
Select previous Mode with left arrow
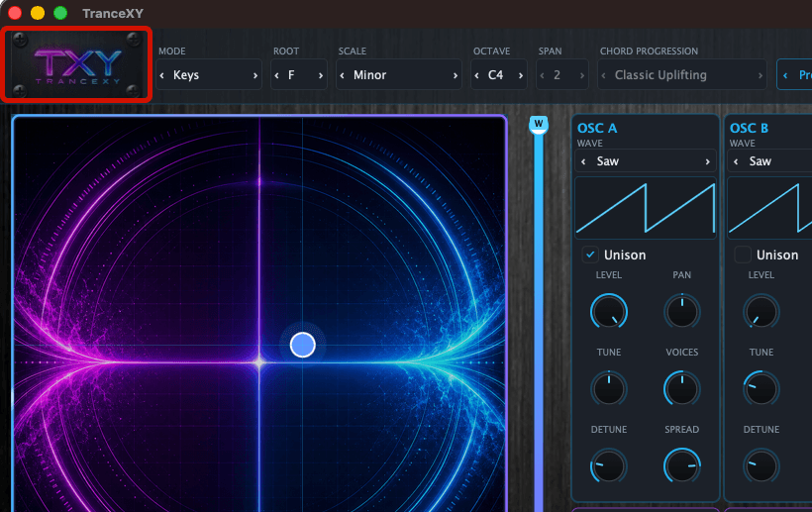click(x=162, y=75)
